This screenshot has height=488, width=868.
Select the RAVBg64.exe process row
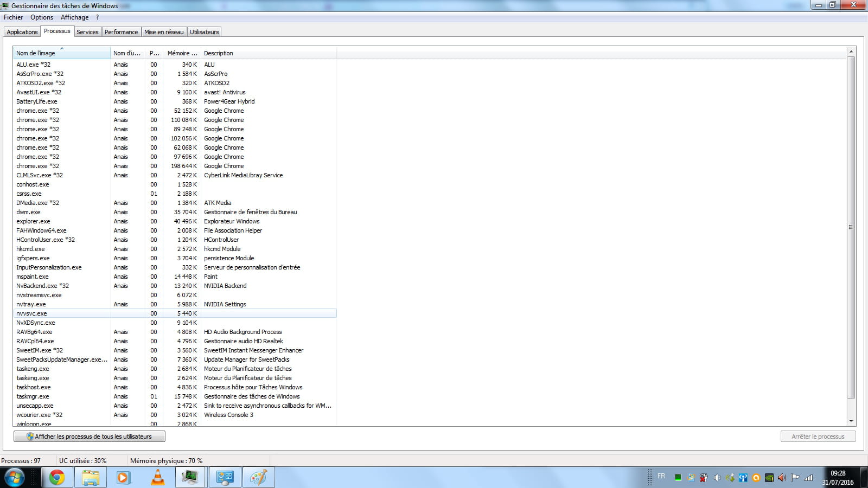(x=175, y=332)
